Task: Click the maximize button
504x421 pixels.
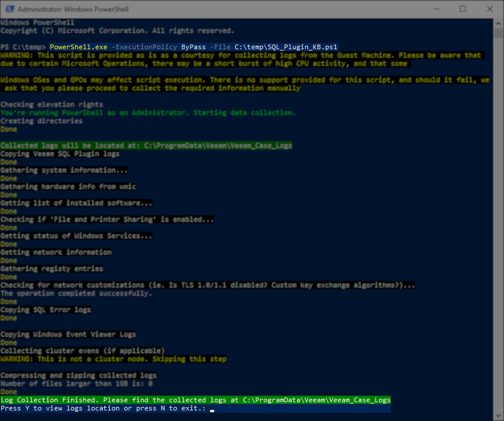Action: (463, 9)
